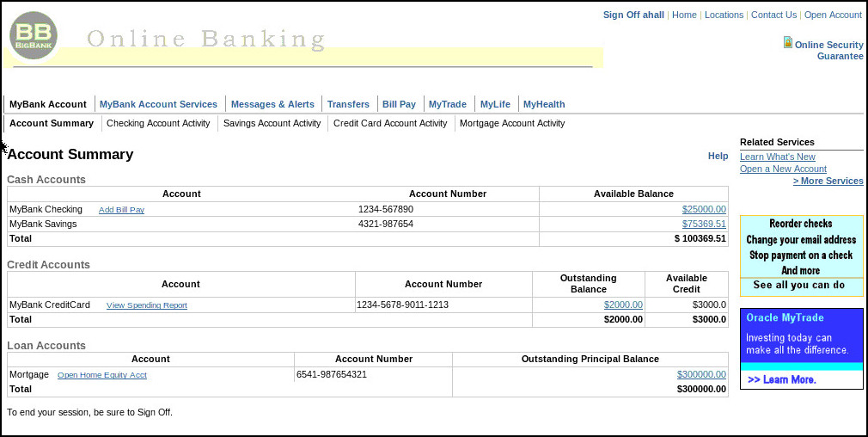Click the Credit Accounts section heading

pos(48,265)
